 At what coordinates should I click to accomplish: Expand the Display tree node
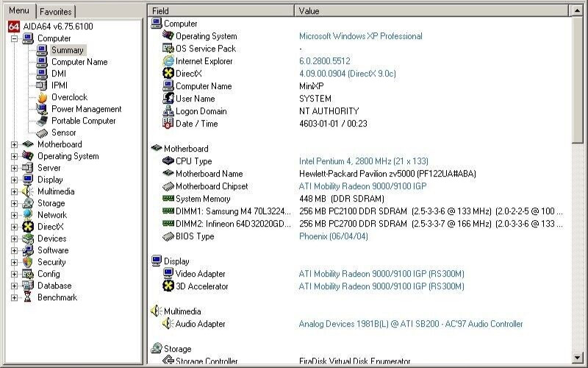[14, 180]
